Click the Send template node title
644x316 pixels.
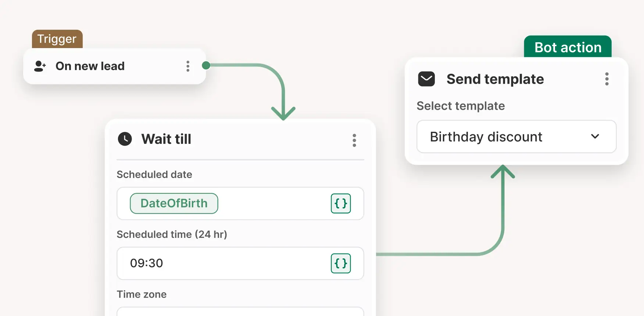point(495,79)
